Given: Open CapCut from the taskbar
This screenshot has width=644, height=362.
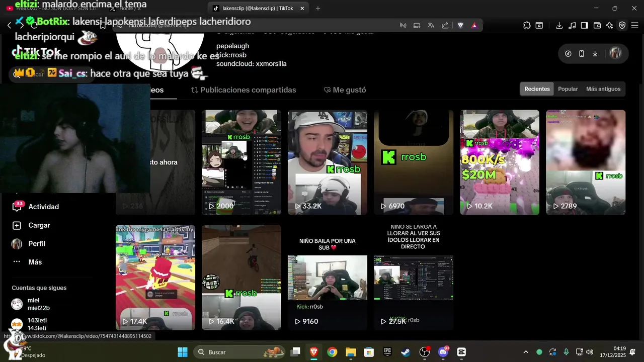Looking at the screenshot, I should [461, 352].
